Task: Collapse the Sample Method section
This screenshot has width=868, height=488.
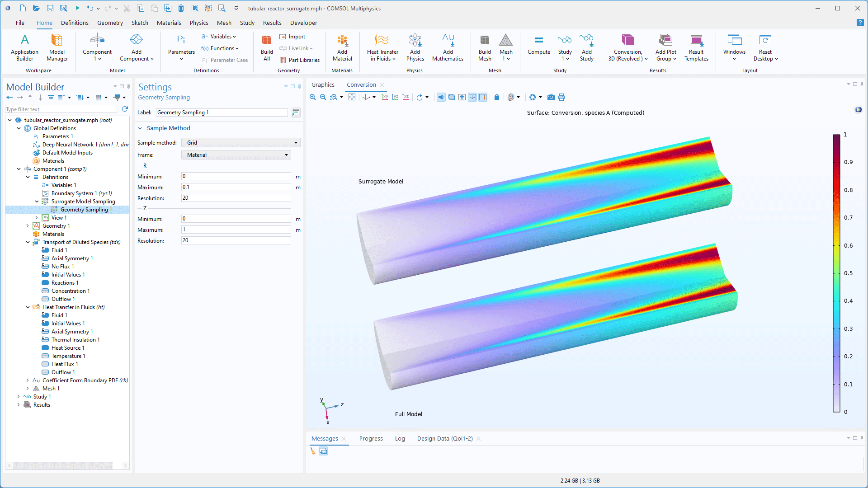Action: pyautogui.click(x=140, y=128)
